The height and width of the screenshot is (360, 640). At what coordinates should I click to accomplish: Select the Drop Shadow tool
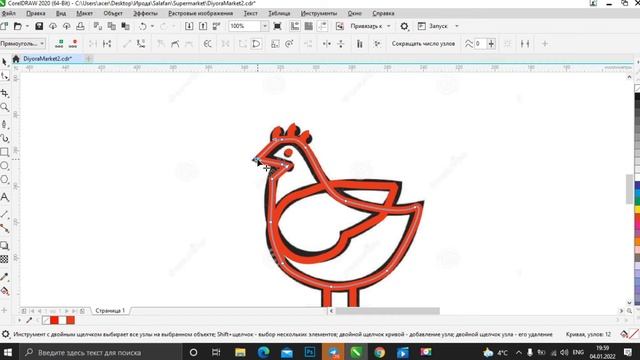(x=4, y=245)
